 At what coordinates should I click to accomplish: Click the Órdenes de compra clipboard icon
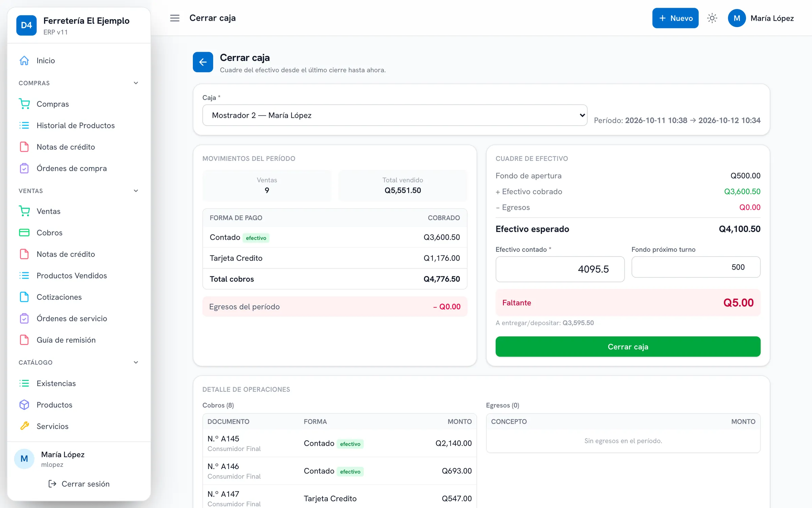pos(24,168)
